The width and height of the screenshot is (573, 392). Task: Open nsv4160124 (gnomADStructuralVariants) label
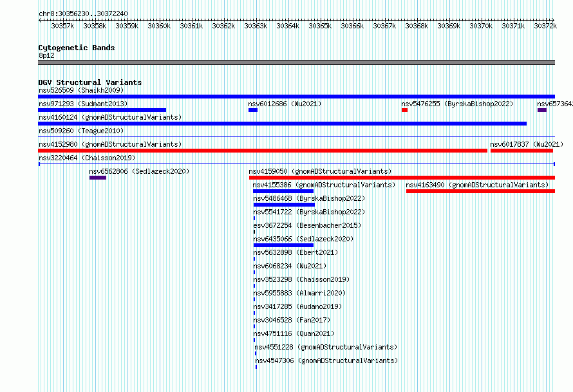[110, 117]
